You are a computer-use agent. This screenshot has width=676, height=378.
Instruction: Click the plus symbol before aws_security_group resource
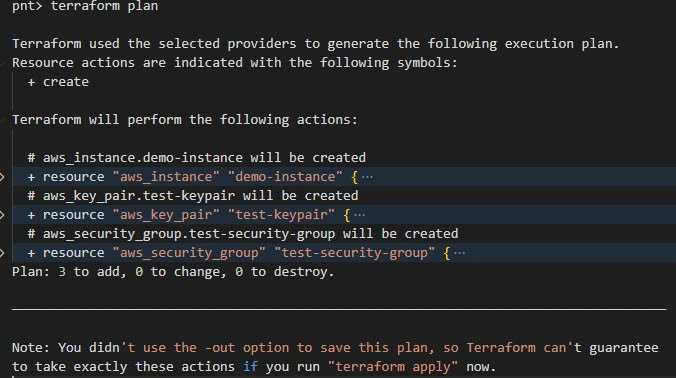[x=31, y=253]
